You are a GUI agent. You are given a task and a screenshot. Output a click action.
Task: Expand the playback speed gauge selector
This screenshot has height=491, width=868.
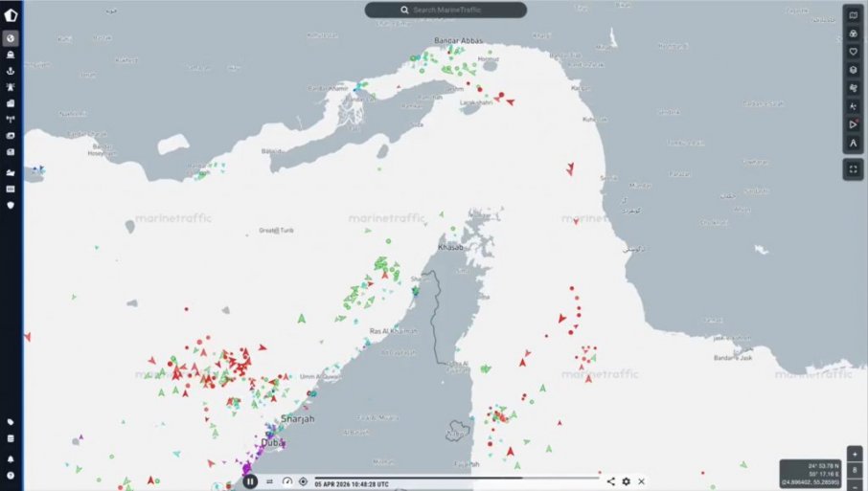286,481
